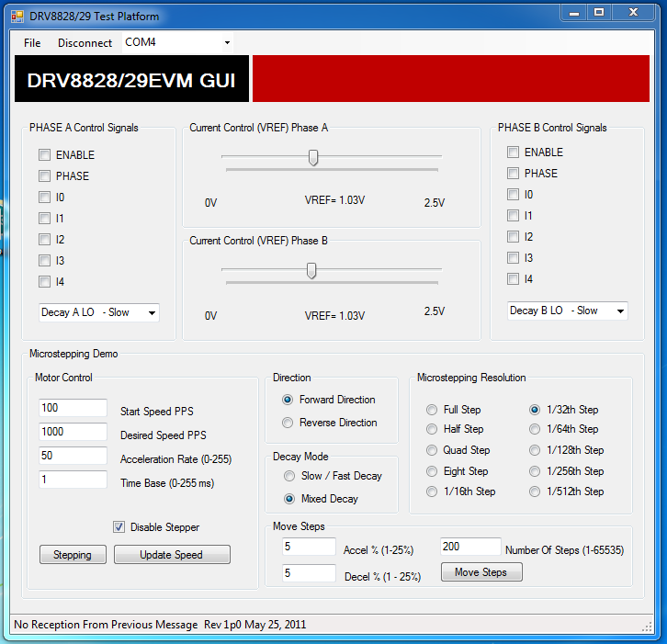Maximize the DRV8828/29 Test Platform window
This screenshot has height=644, width=667.
[599, 13]
